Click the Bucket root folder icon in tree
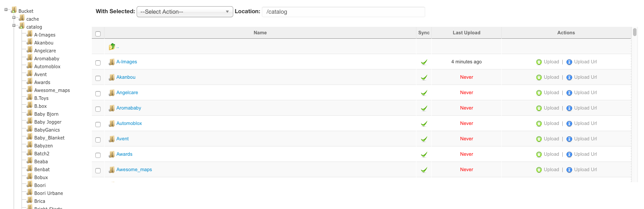This screenshot has height=209, width=644. pos(14,10)
